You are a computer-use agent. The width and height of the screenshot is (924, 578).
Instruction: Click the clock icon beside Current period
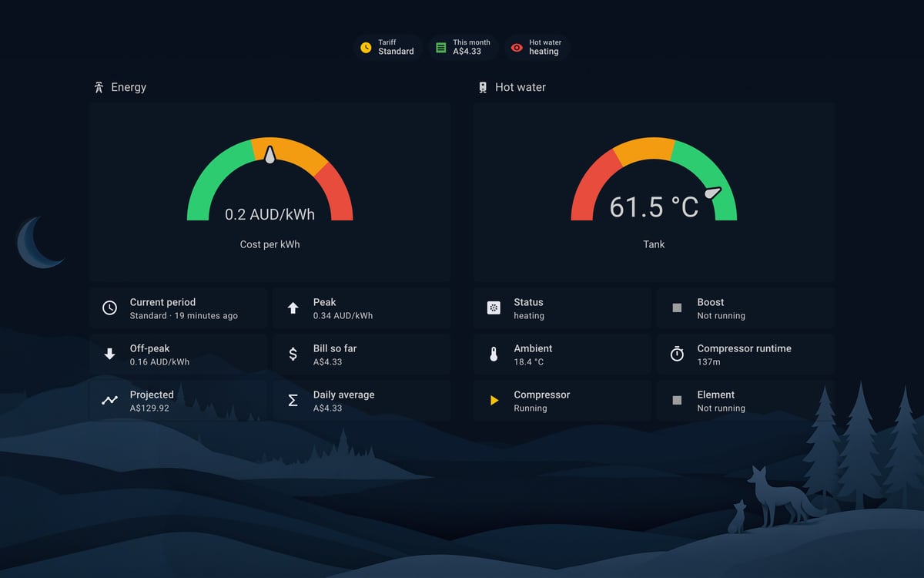pyautogui.click(x=109, y=308)
